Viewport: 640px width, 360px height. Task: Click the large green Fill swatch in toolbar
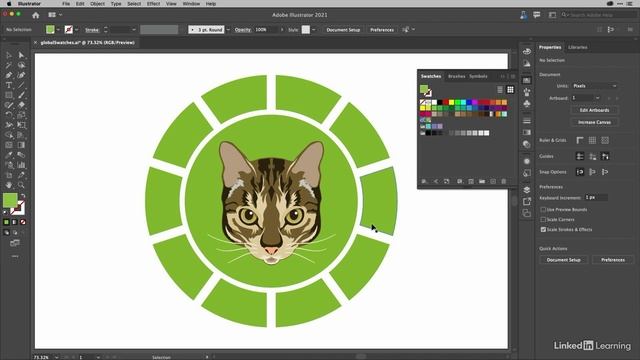pyautogui.click(x=10, y=200)
